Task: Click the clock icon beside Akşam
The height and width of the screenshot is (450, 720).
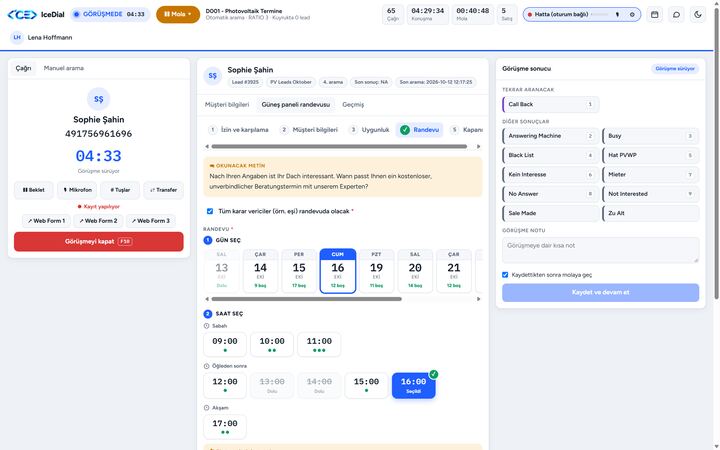Action: point(206,408)
